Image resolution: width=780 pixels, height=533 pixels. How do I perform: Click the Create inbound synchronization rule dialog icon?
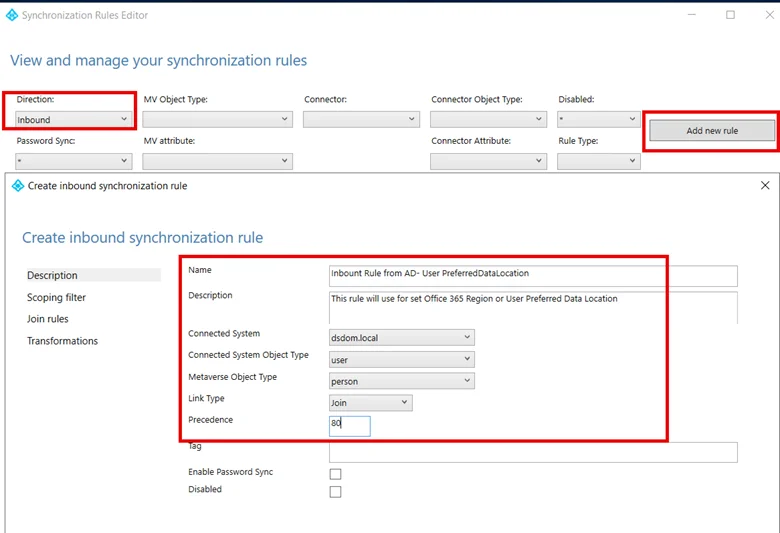click(x=16, y=185)
